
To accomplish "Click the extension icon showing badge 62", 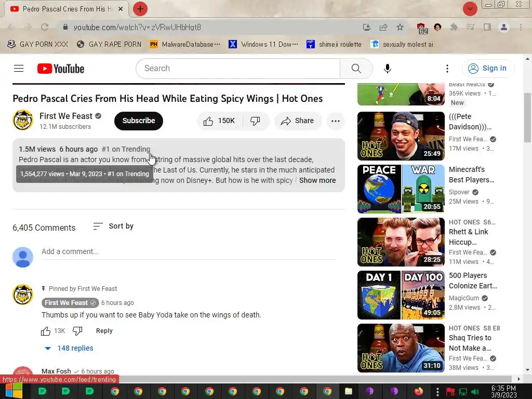I will 421,28.
